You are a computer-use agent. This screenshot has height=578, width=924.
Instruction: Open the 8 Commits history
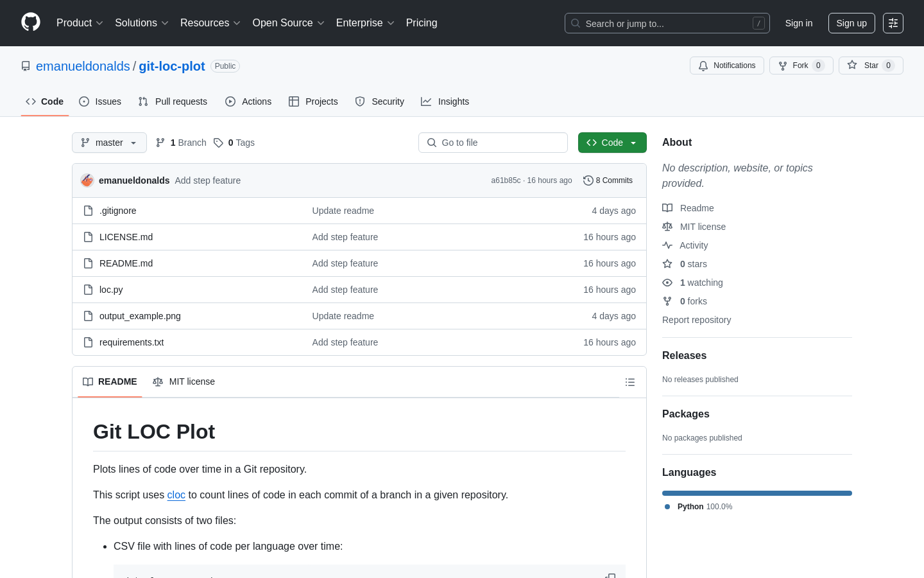tap(608, 180)
